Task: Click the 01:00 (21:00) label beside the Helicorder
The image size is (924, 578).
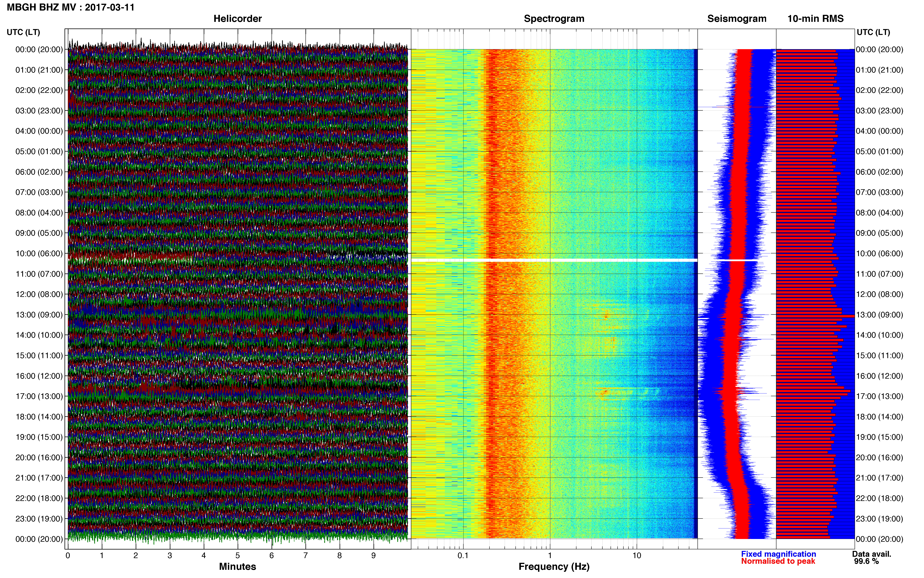Action: (x=39, y=70)
